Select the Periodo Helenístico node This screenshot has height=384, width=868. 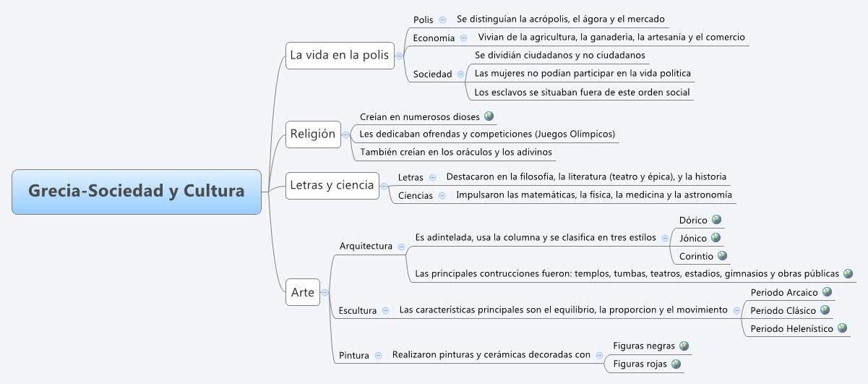click(x=792, y=329)
